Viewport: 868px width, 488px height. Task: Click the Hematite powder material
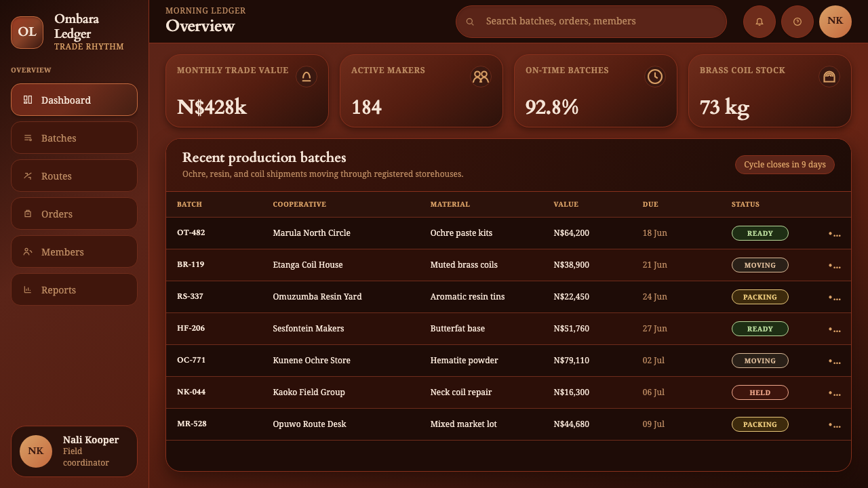tap(464, 361)
